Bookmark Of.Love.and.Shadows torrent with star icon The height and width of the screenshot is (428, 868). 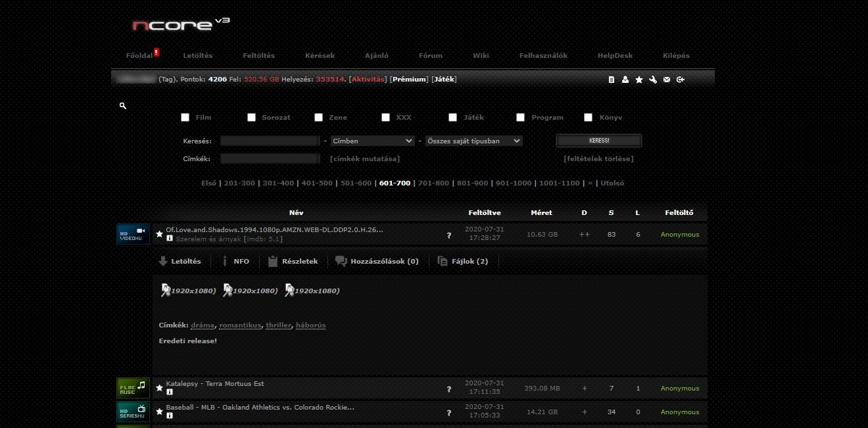(x=159, y=234)
